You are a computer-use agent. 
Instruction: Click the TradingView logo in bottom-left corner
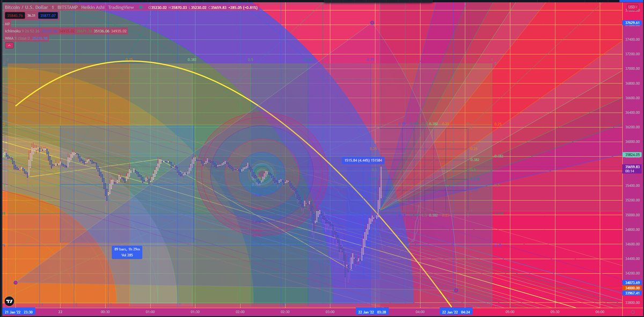tap(9, 301)
